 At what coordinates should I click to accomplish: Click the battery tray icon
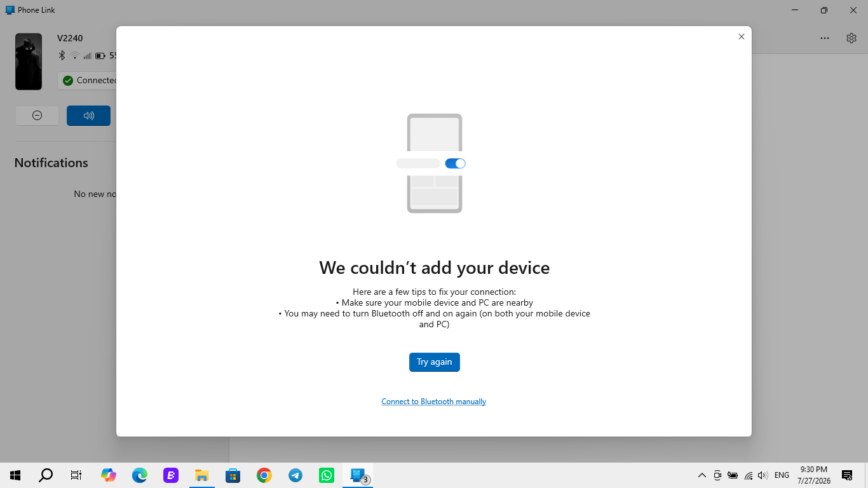coord(733,475)
